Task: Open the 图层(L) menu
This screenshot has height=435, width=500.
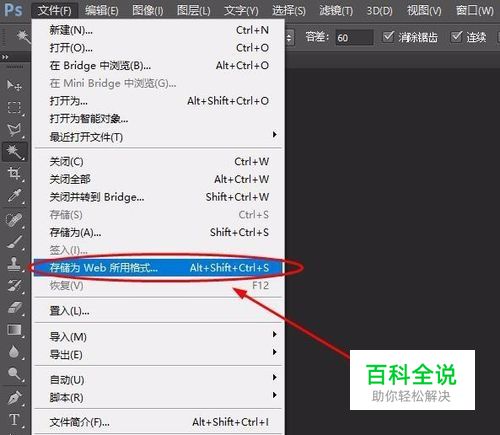Action: (x=194, y=11)
